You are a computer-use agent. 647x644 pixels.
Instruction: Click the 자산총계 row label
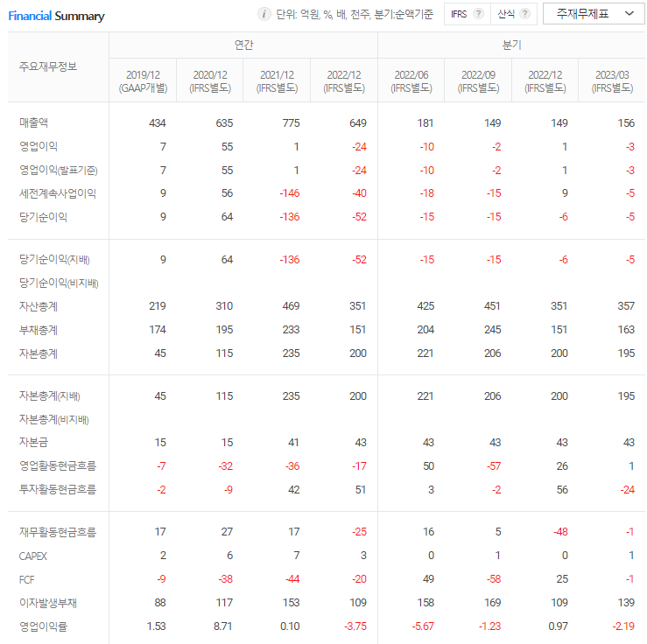coord(39,306)
